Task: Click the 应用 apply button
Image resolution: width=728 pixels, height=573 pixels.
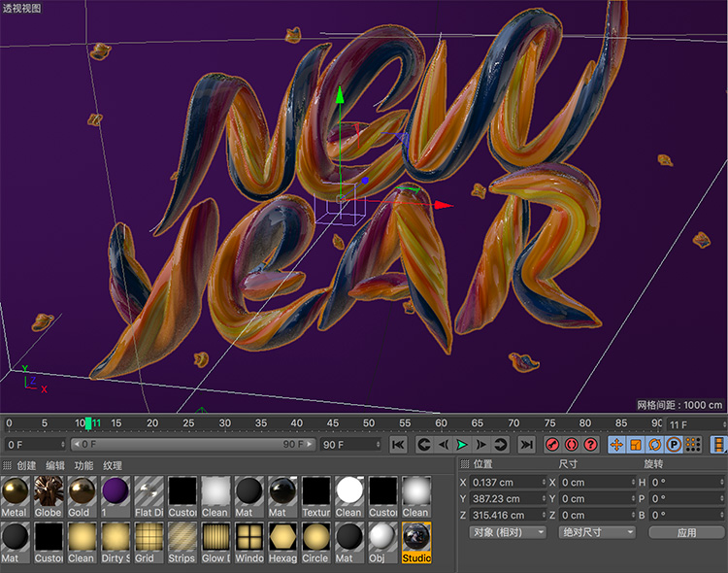Action: tap(686, 532)
